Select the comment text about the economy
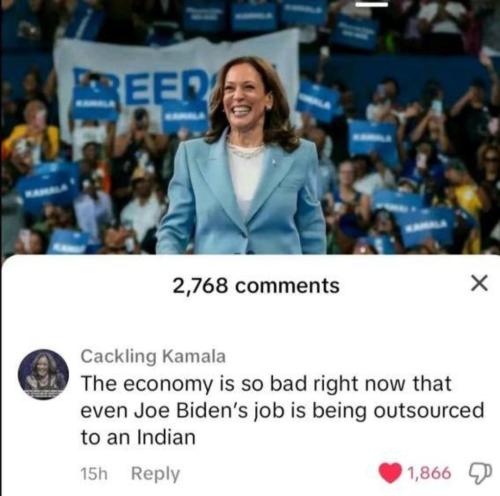The width and height of the screenshot is (500, 496). click(282, 410)
